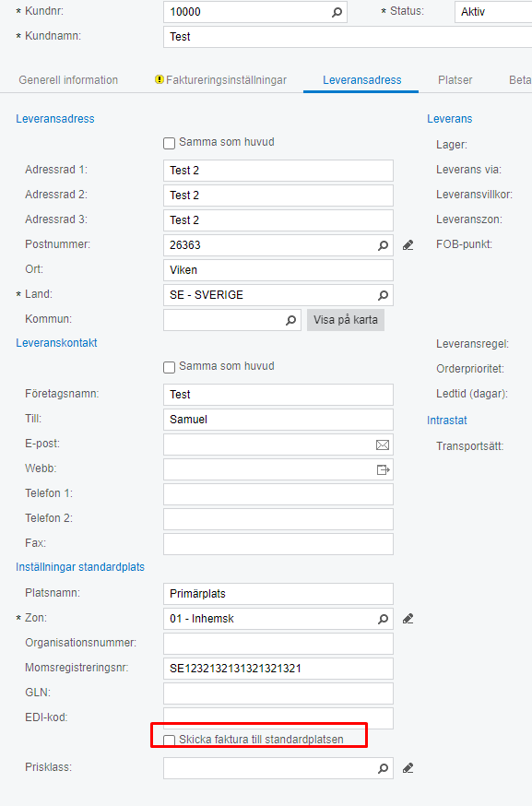Open the Land lookup magnifier
Viewport: 532px width, 806px height.
(383, 294)
